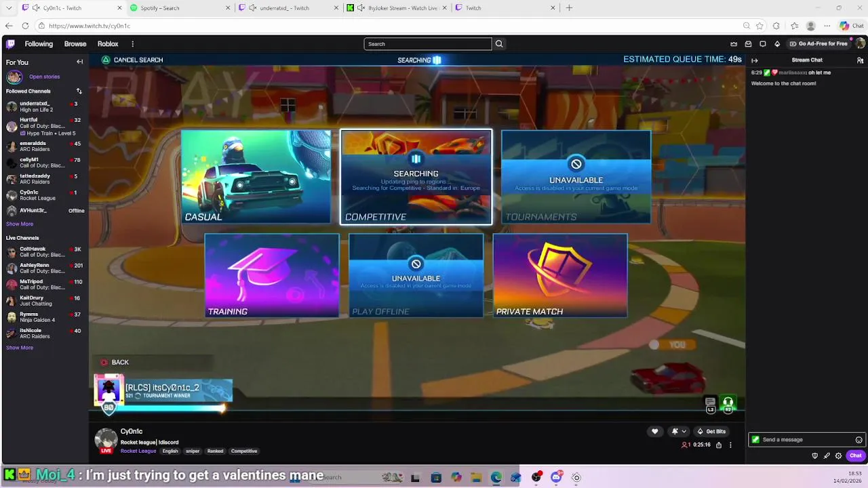This screenshot has width=868, height=488.
Task: Open Prime loot crown icon
Action: coord(734,44)
